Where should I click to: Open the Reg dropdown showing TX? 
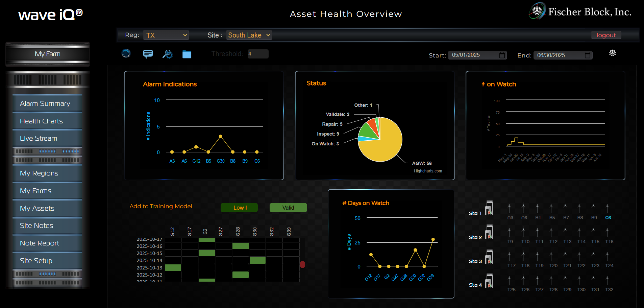click(x=166, y=35)
